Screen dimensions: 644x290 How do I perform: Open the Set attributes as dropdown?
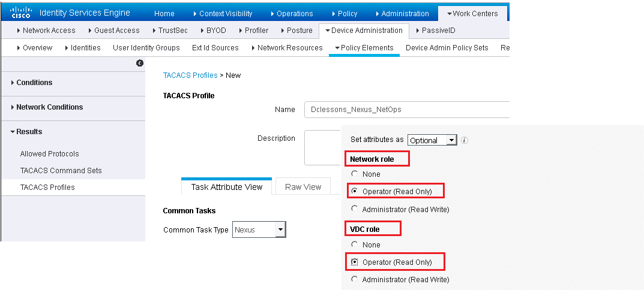(x=432, y=140)
